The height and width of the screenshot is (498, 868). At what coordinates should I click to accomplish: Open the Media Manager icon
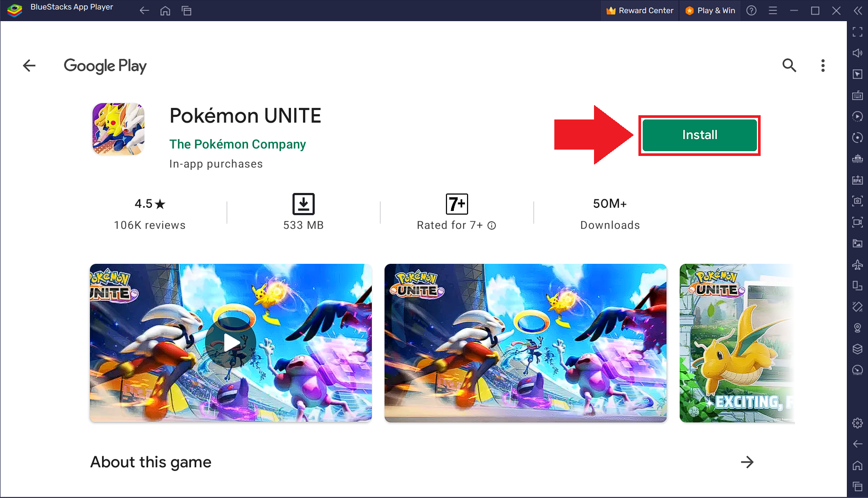coord(858,244)
